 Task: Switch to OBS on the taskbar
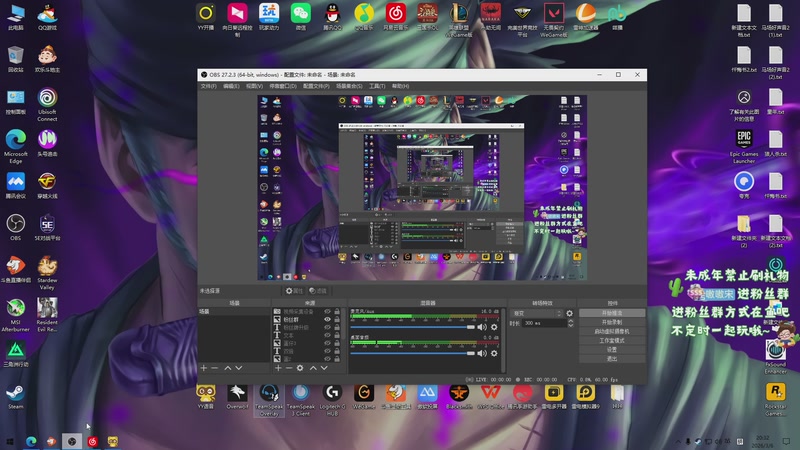(x=72, y=441)
